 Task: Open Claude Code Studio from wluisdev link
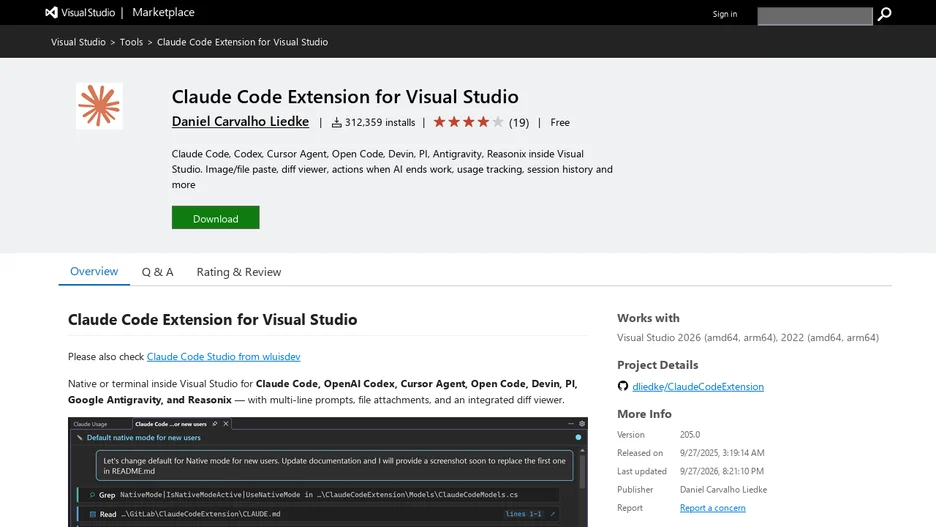pyautogui.click(x=223, y=356)
